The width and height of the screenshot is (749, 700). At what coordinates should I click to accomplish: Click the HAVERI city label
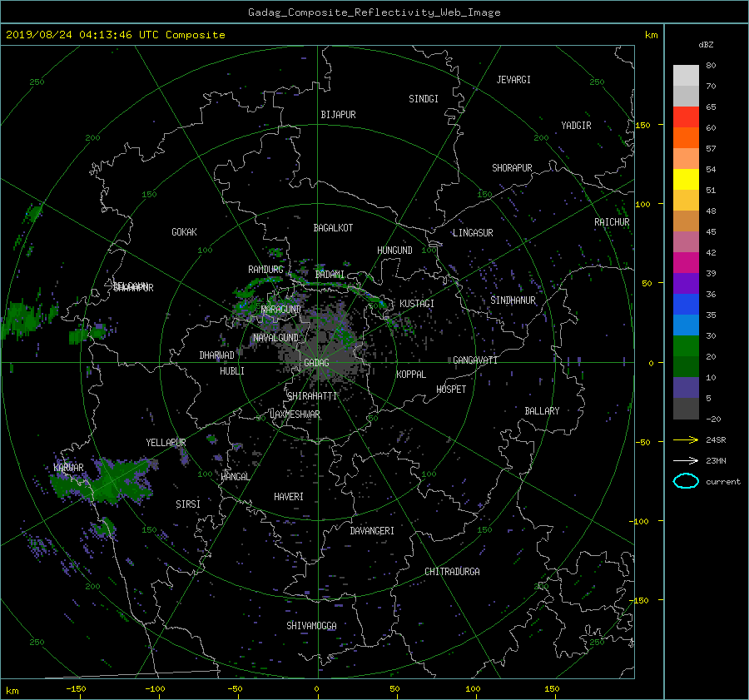[x=289, y=497]
